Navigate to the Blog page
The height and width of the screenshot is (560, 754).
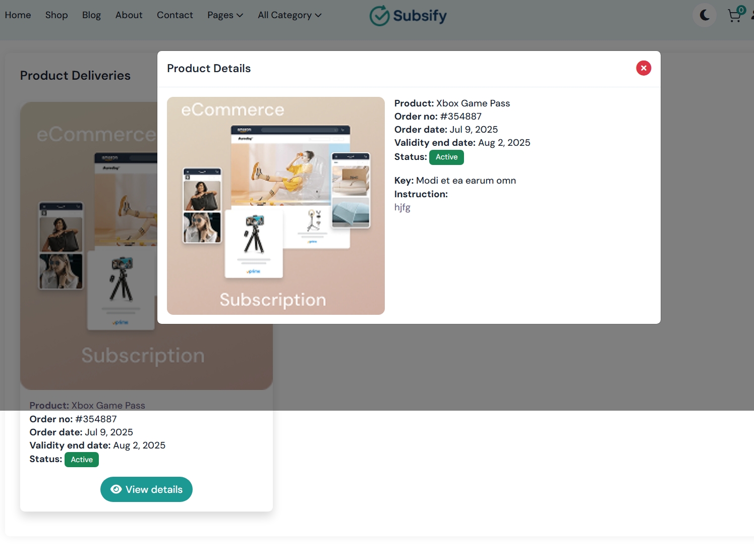91,15
